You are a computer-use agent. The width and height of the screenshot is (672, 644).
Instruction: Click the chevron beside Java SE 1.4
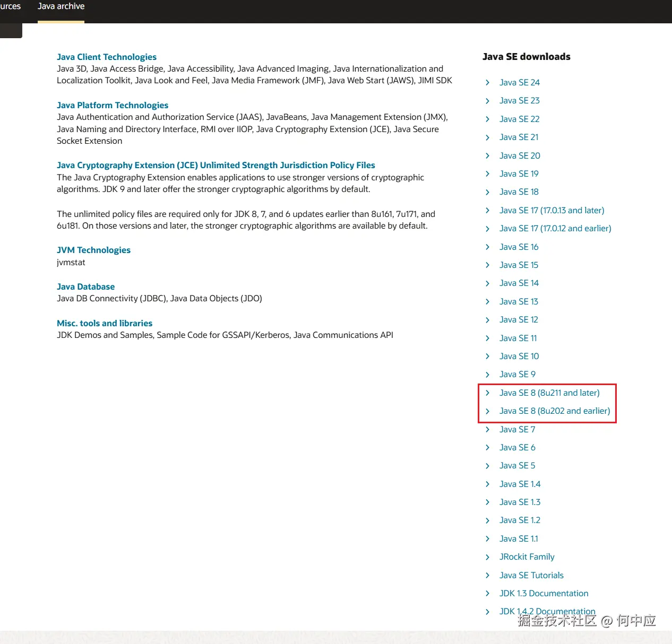tap(487, 484)
